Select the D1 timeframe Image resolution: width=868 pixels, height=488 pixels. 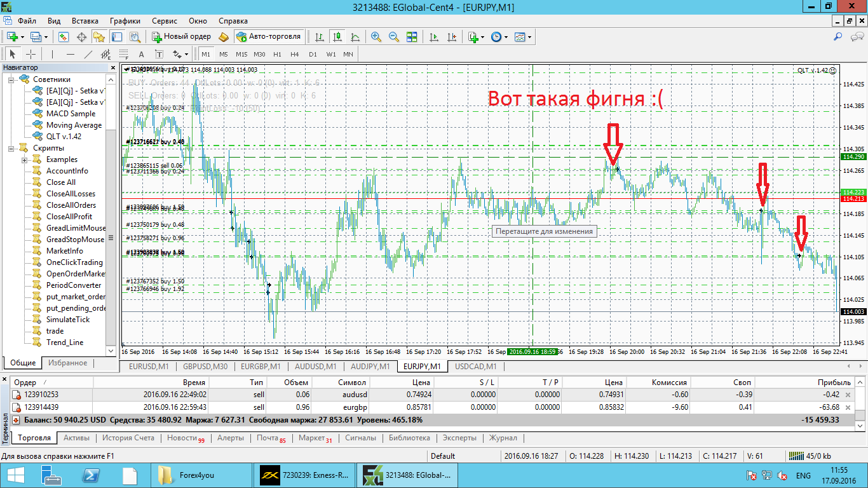pos(313,54)
